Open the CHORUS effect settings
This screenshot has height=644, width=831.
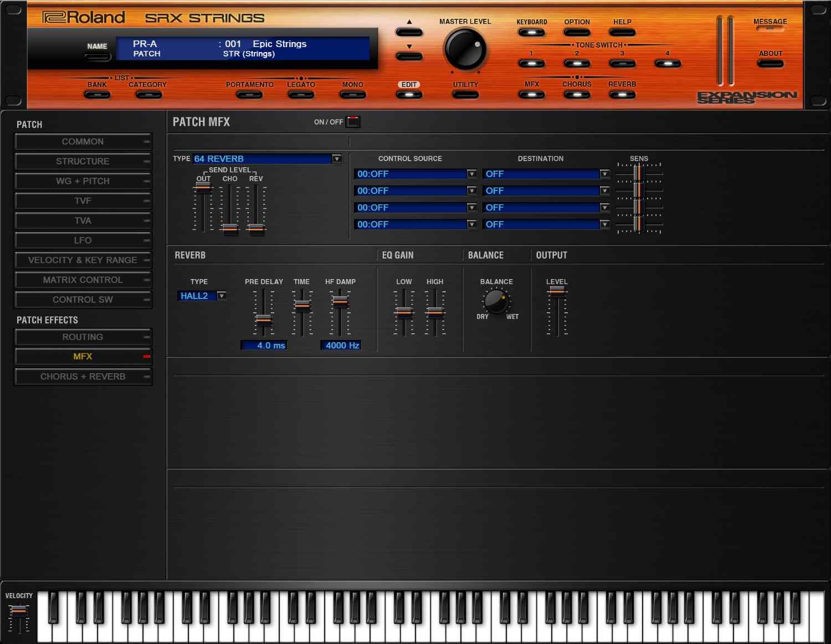577,94
